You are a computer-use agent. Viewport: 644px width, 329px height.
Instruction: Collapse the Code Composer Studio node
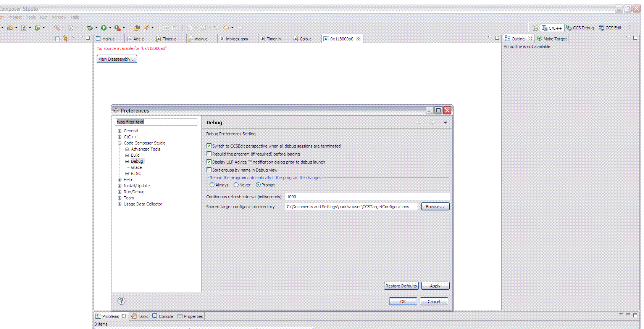pyautogui.click(x=119, y=143)
